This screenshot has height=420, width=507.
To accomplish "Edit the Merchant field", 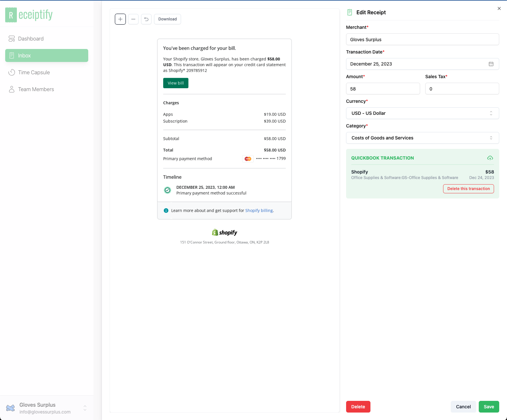I will (422, 39).
